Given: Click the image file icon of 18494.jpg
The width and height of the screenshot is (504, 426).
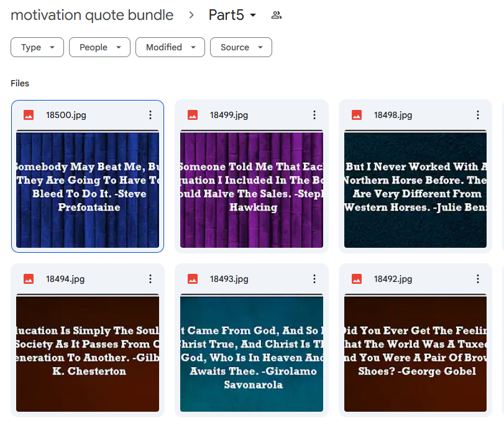Looking at the screenshot, I should (x=29, y=279).
